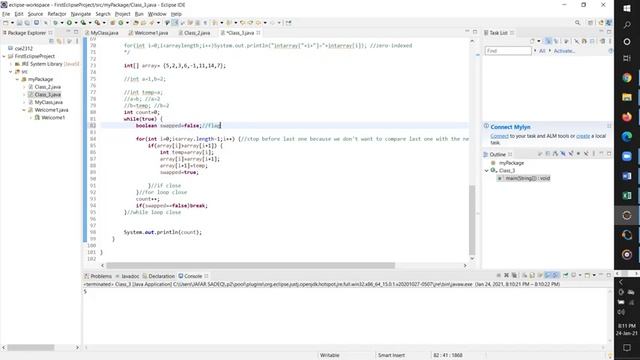The height and width of the screenshot is (360, 640).
Task: Open the Zoom app in taskbar
Action: point(627,156)
